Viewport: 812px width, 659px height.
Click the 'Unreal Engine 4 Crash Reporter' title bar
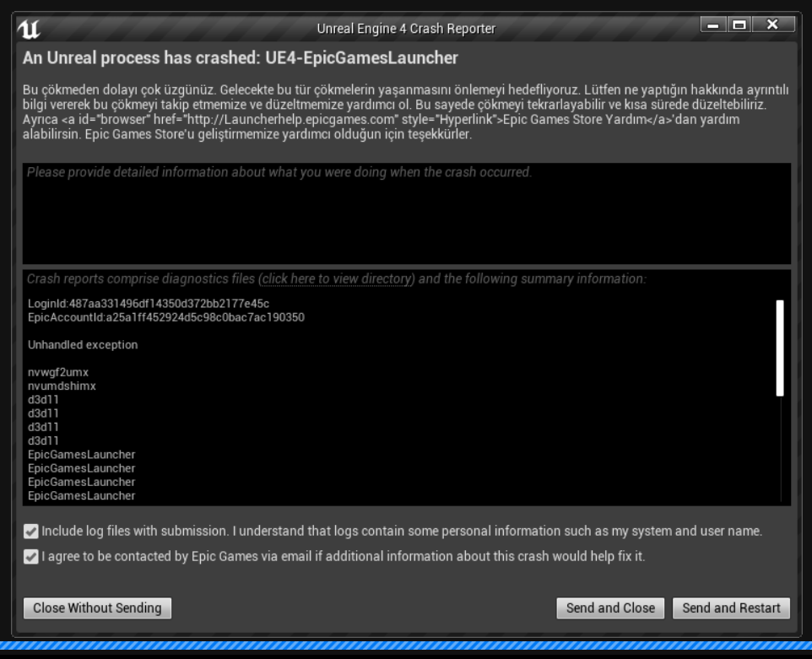pyautogui.click(x=405, y=28)
